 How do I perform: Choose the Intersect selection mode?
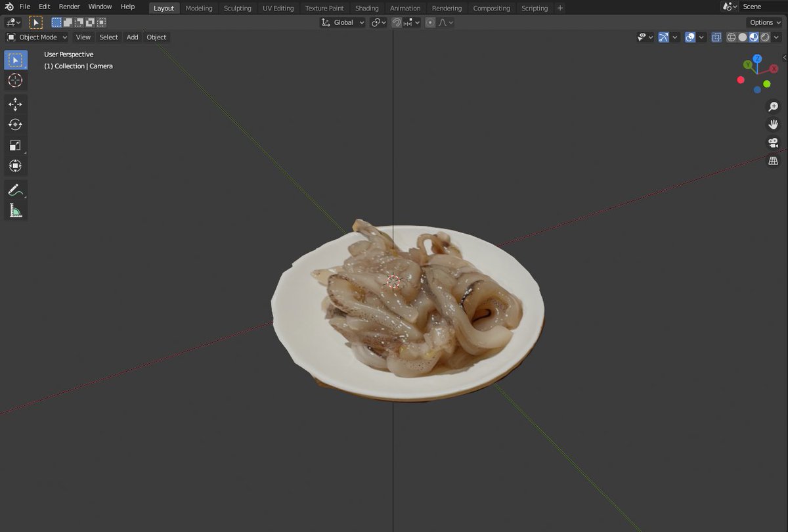coord(101,22)
